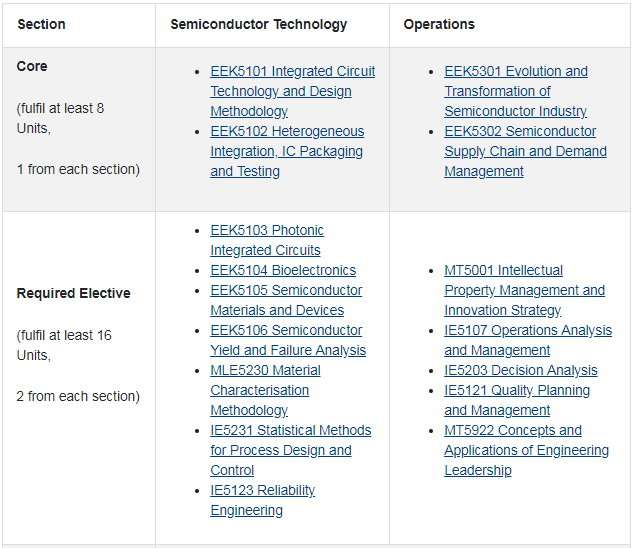Open EEK5302 Semiconductor Supply Chain link

(525, 151)
